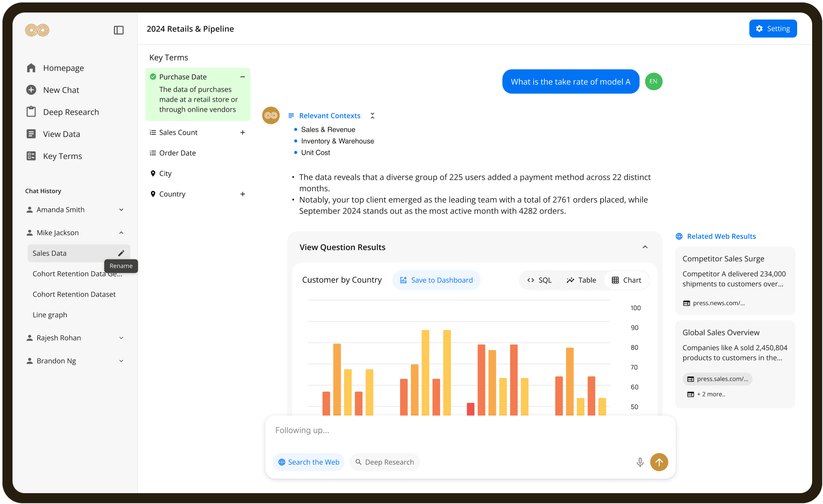Collapse the Purchase Date term with its minus
Image resolution: width=823 pixels, height=504 pixels.
click(x=242, y=77)
